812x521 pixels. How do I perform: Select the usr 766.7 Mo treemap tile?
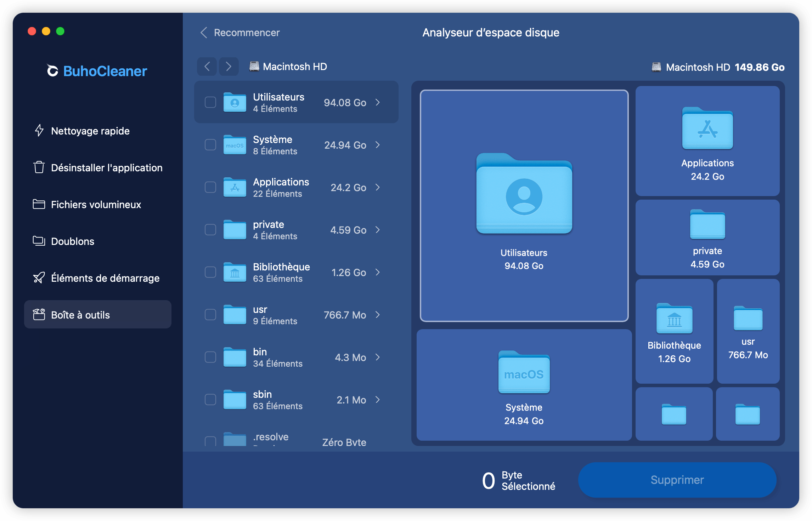point(748,331)
